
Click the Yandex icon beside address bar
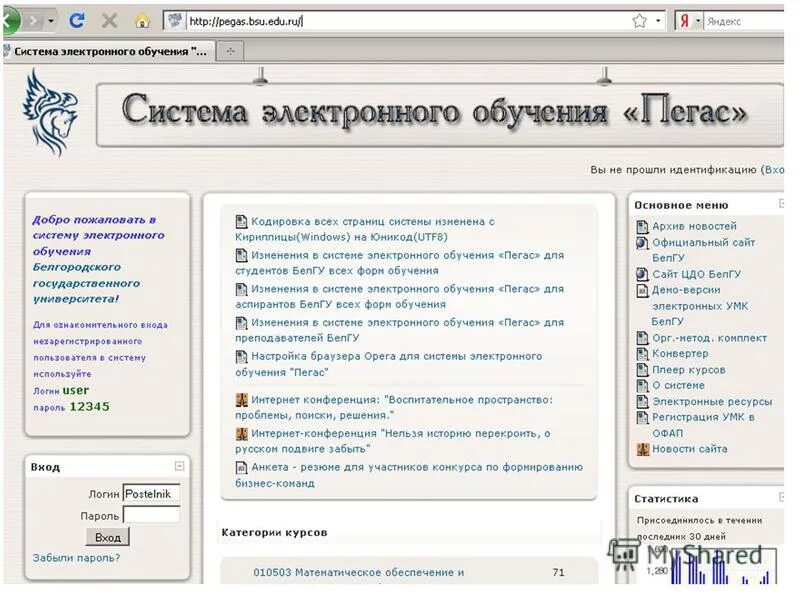point(684,20)
